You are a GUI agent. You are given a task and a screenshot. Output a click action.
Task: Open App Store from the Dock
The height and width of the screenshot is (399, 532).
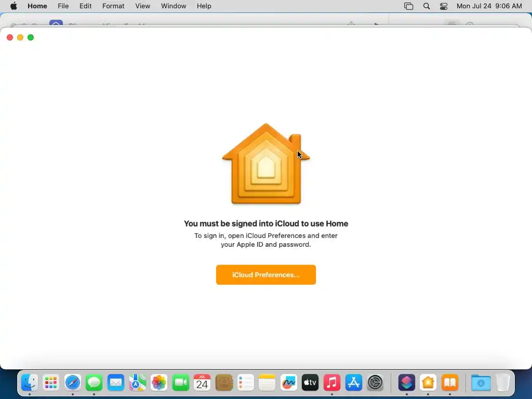(x=353, y=383)
